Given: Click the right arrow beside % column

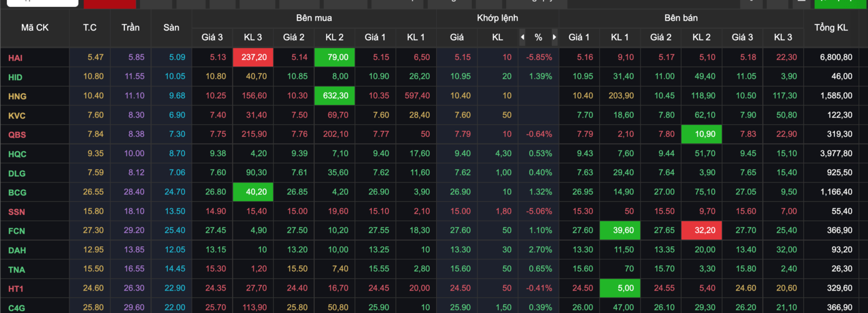Looking at the screenshot, I should pyautogui.click(x=554, y=37).
